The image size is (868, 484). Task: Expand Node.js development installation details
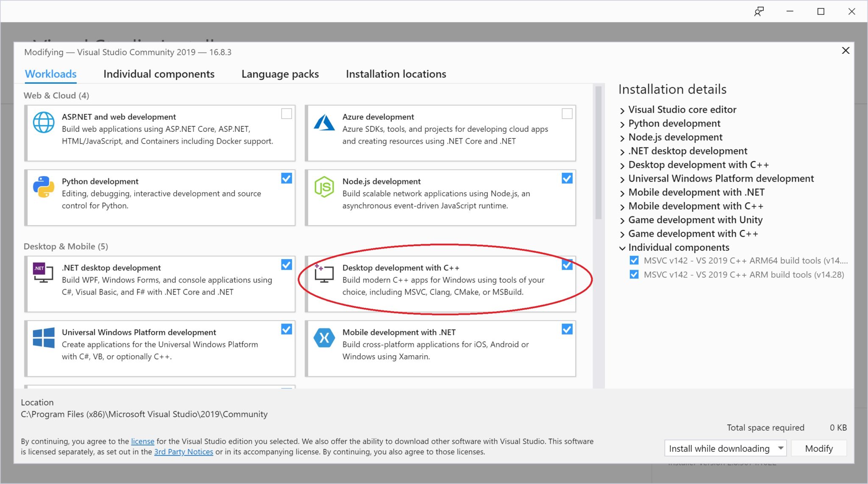point(622,138)
